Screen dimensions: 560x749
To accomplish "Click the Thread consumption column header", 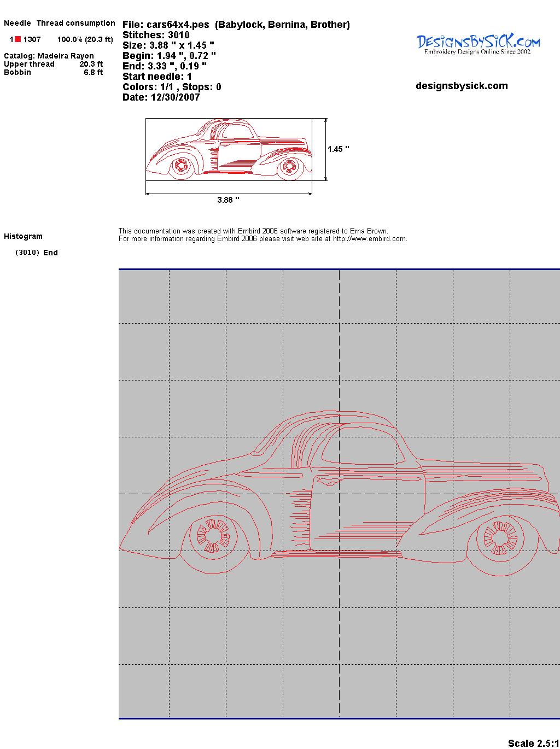I will 75,23.
